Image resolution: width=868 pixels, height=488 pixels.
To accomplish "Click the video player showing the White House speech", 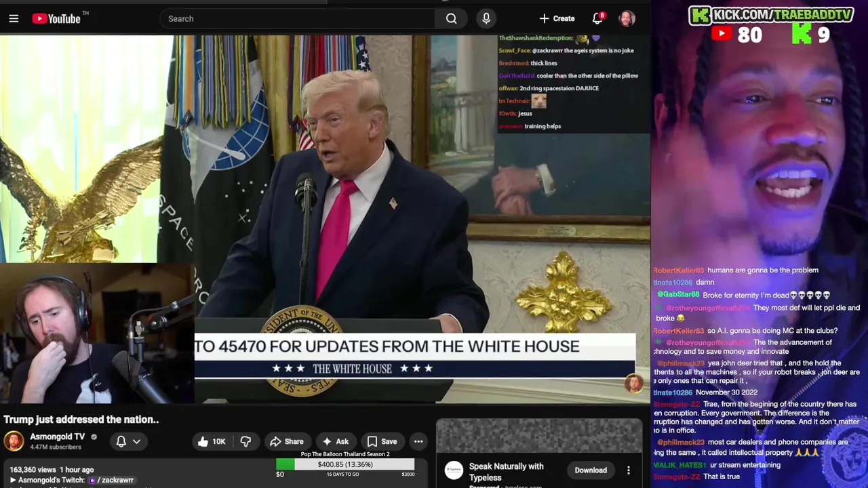I will pos(325,219).
